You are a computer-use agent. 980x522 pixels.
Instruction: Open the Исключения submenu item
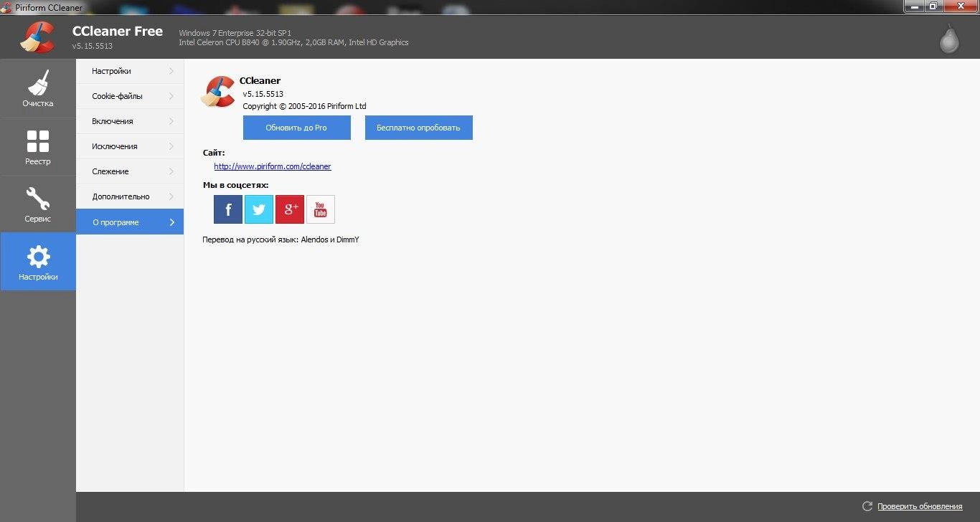click(x=130, y=146)
